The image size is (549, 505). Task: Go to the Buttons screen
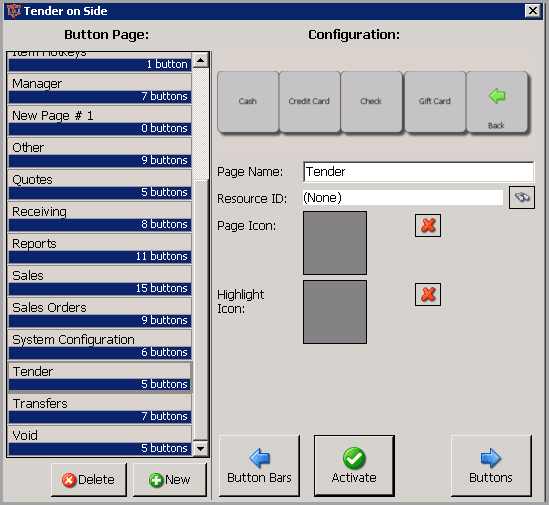click(491, 466)
